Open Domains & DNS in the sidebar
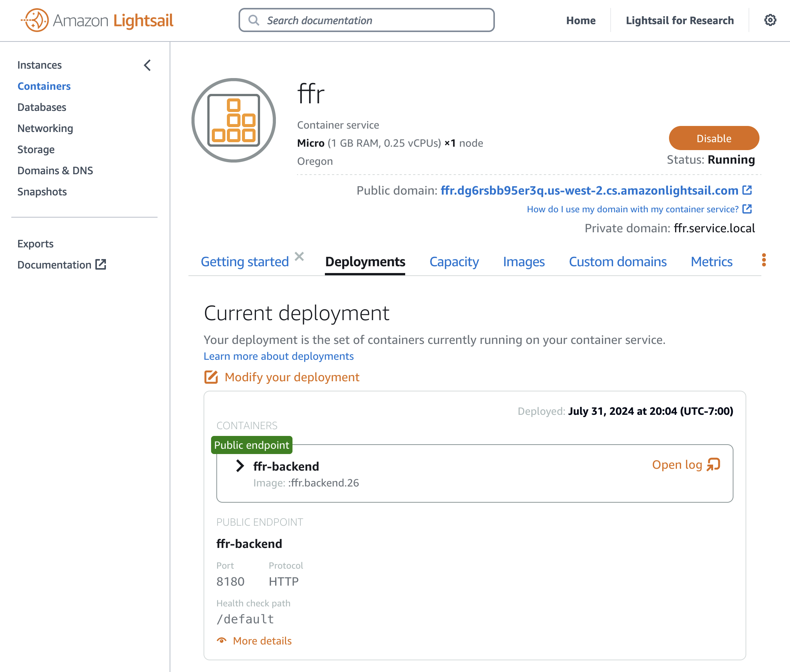The height and width of the screenshot is (672, 790). (55, 170)
